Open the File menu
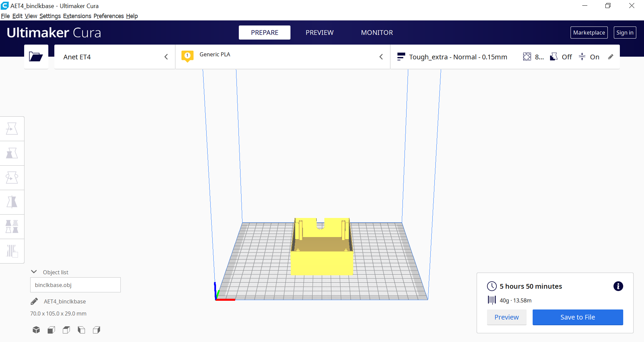The width and height of the screenshot is (644, 342). [5, 16]
